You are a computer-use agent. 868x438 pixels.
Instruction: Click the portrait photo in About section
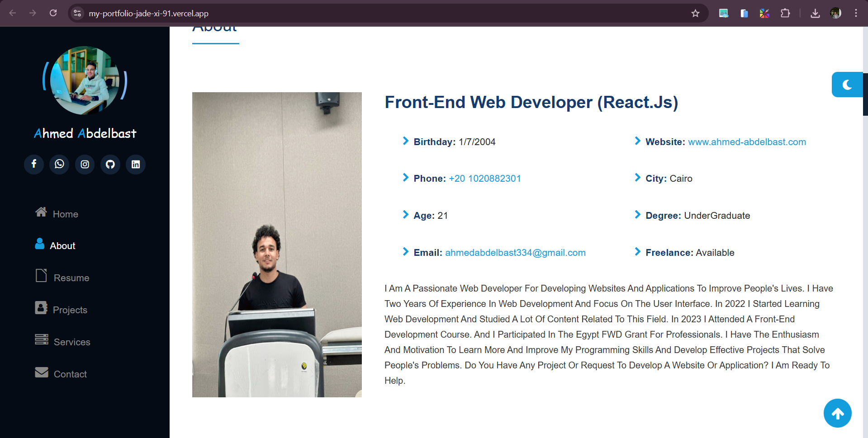[277, 245]
